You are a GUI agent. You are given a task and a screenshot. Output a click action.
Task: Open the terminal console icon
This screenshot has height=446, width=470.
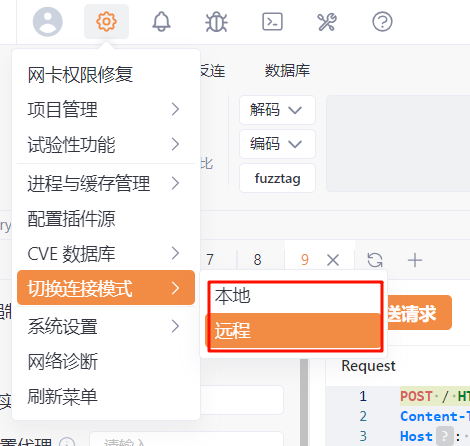[272, 22]
